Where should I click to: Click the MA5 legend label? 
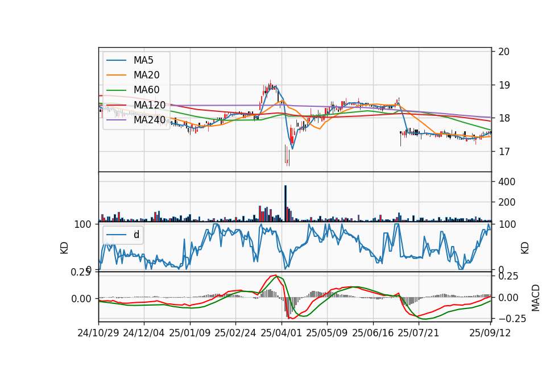[x=143, y=60]
